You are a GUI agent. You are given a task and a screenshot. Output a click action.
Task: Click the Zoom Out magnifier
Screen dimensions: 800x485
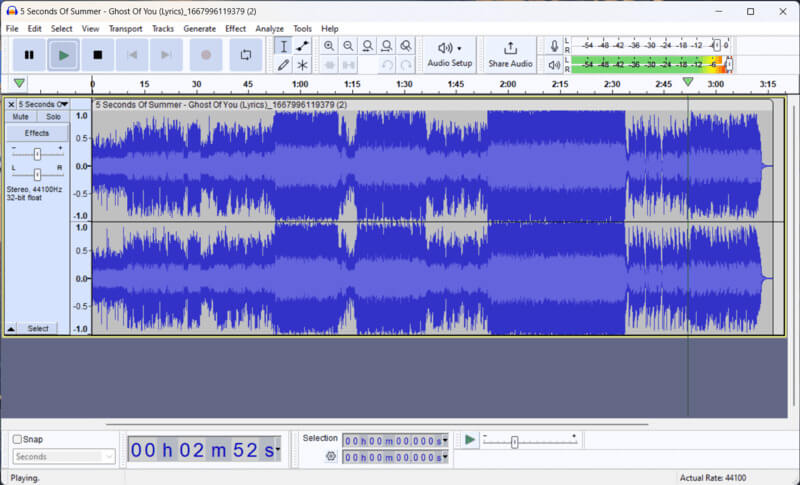(x=348, y=46)
